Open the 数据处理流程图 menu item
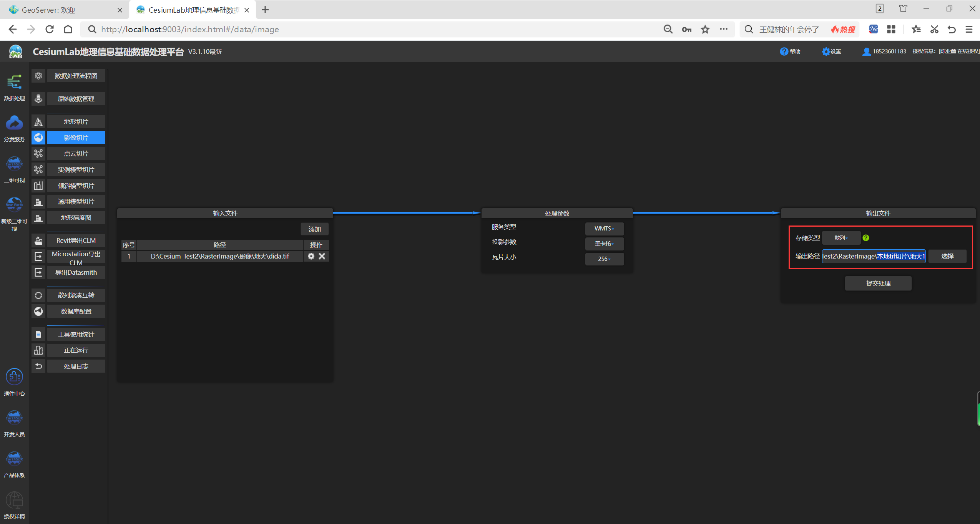This screenshot has height=524, width=980. point(76,76)
